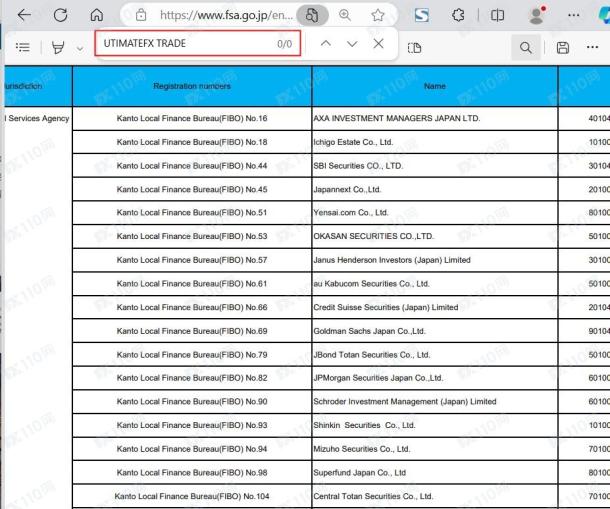Select the JBond Totan Securities Co., Ltd. cell
Screen dimensions: 610x509
pos(435,355)
